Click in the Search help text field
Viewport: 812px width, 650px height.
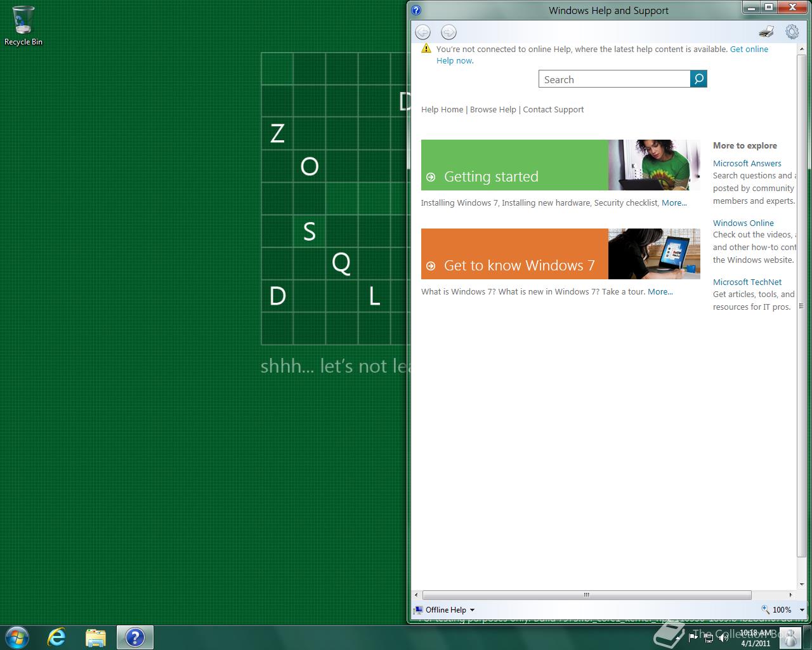[614, 79]
